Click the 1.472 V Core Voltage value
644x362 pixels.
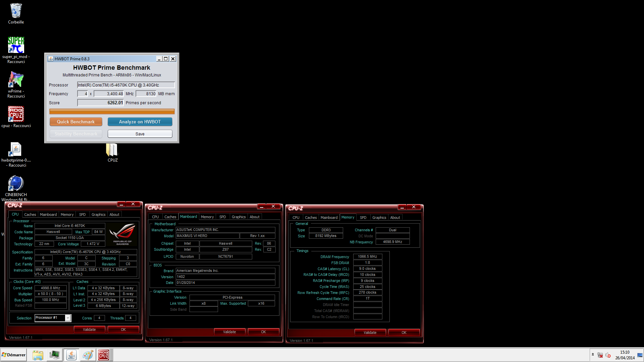click(x=93, y=244)
